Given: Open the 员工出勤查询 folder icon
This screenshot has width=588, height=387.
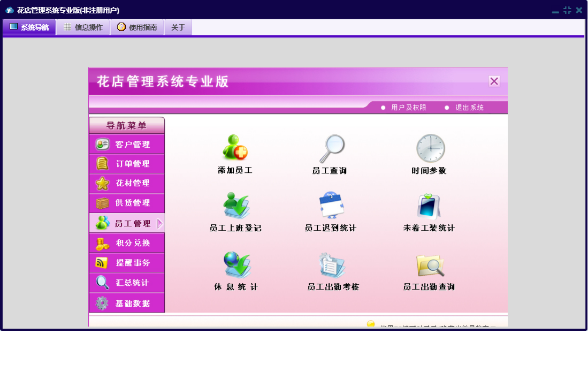Looking at the screenshot, I should pos(430,265).
